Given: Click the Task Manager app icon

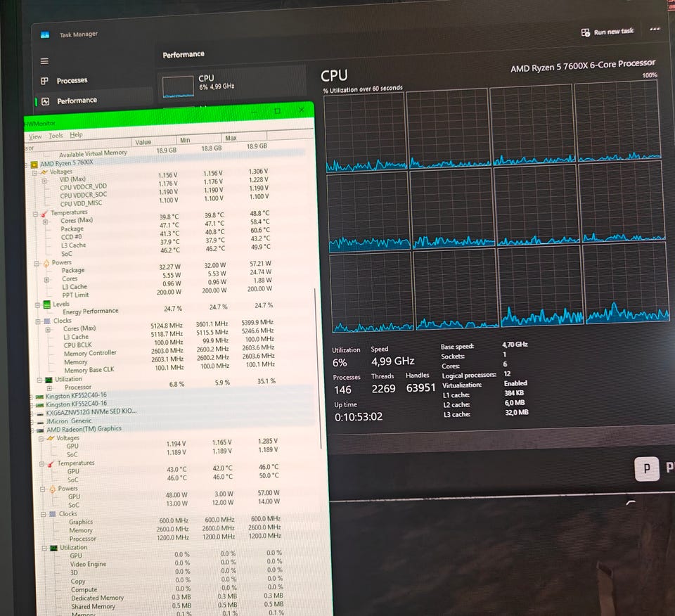Looking at the screenshot, I should [x=45, y=35].
